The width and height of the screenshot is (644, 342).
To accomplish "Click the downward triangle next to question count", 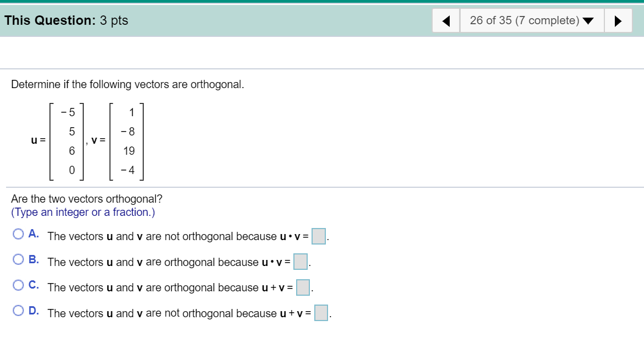I will point(588,21).
